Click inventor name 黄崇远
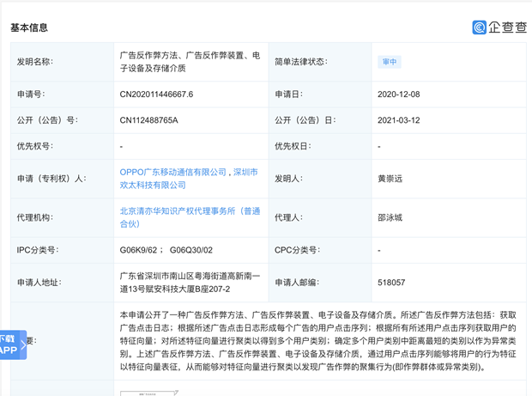The width and height of the screenshot is (532, 396). tap(390, 179)
